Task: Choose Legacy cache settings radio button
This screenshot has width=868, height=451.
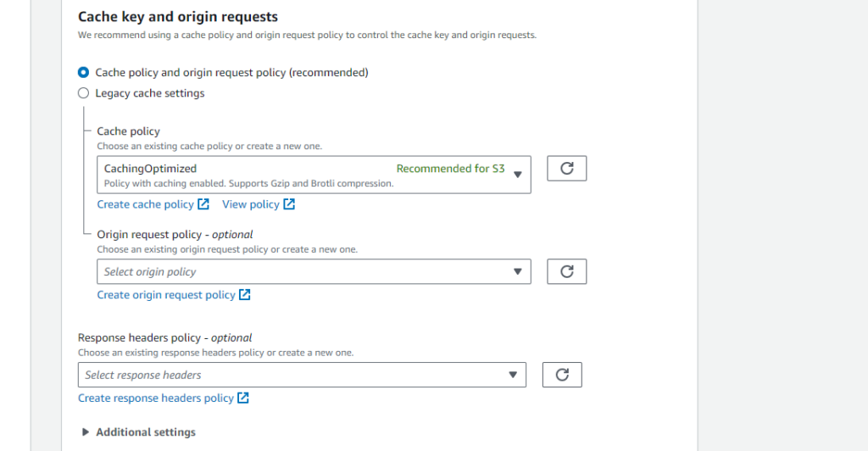Action: [x=83, y=93]
